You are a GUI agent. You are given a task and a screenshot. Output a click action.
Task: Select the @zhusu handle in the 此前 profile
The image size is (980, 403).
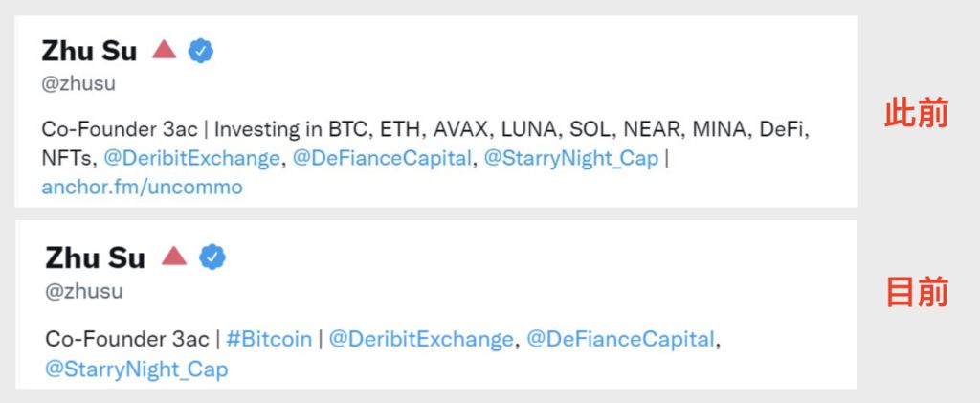[x=78, y=83]
